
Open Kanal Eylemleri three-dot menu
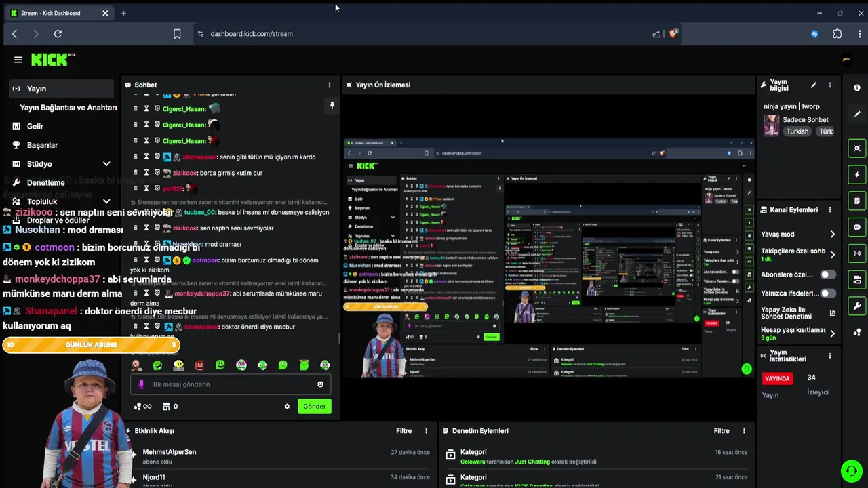click(829, 210)
